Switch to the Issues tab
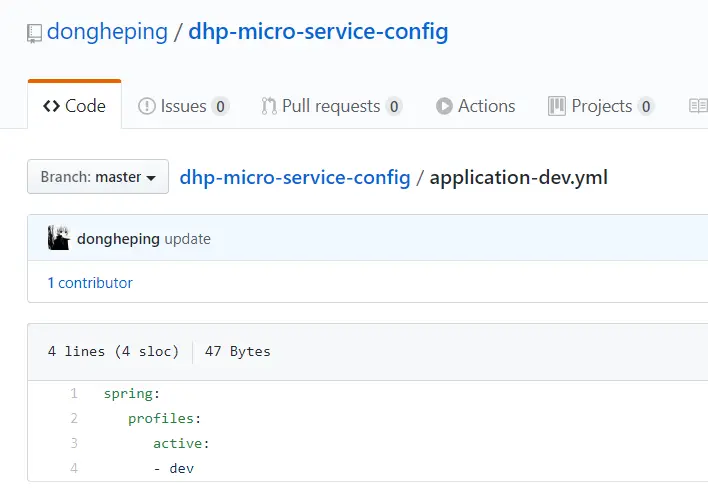Screen dimensions: 708x498 point(183,106)
